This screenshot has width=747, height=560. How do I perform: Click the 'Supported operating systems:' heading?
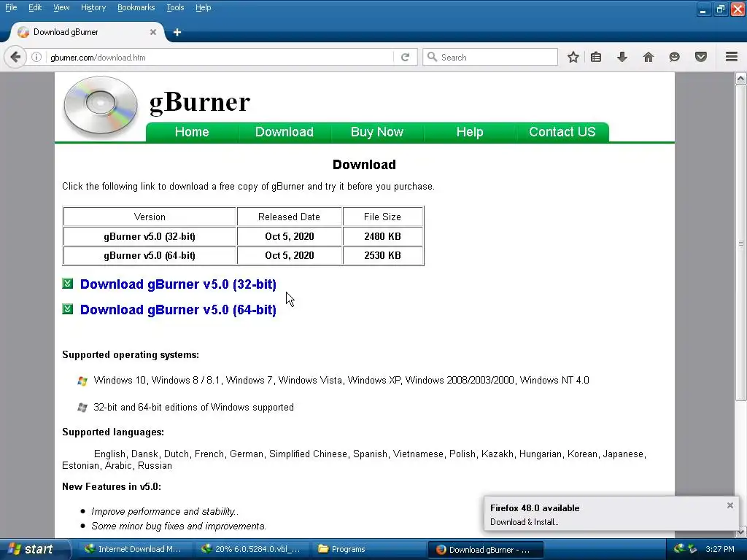131,355
